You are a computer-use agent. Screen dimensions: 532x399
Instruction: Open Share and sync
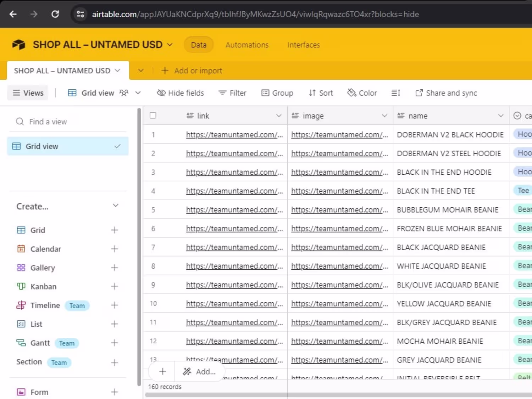[446, 93]
